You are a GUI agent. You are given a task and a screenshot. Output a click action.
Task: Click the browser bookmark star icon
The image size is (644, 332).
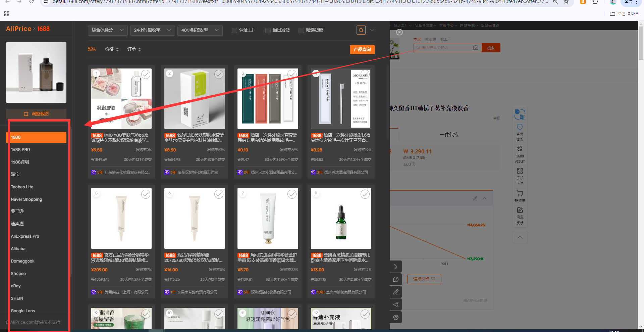tap(566, 2)
